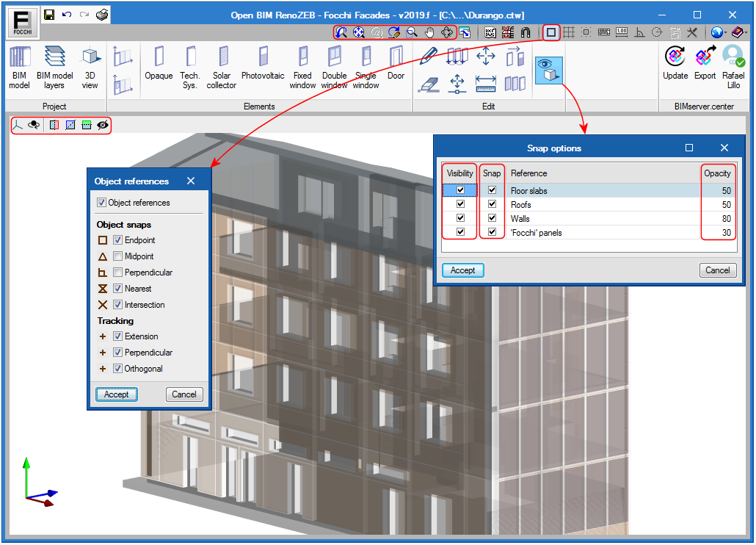This screenshot has width=756, height=545.
Task: Toggle the grid toolbar icon
Action: coord(569,32)
